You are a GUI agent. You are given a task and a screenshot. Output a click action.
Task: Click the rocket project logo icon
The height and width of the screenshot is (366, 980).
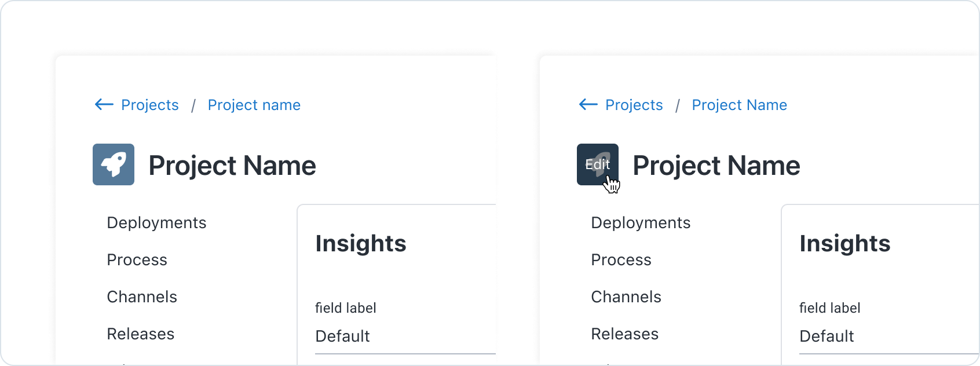click(x=114, y=164)
